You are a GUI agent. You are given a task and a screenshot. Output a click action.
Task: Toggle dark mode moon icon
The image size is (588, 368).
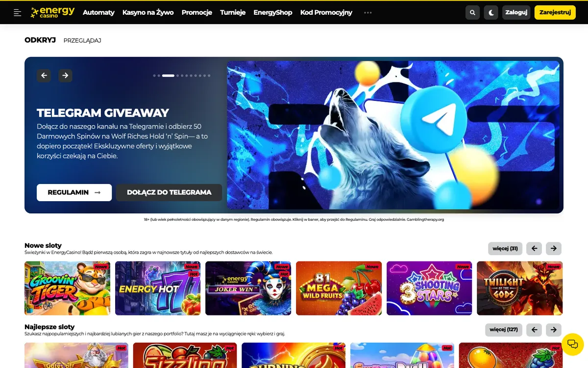(491, 13)
